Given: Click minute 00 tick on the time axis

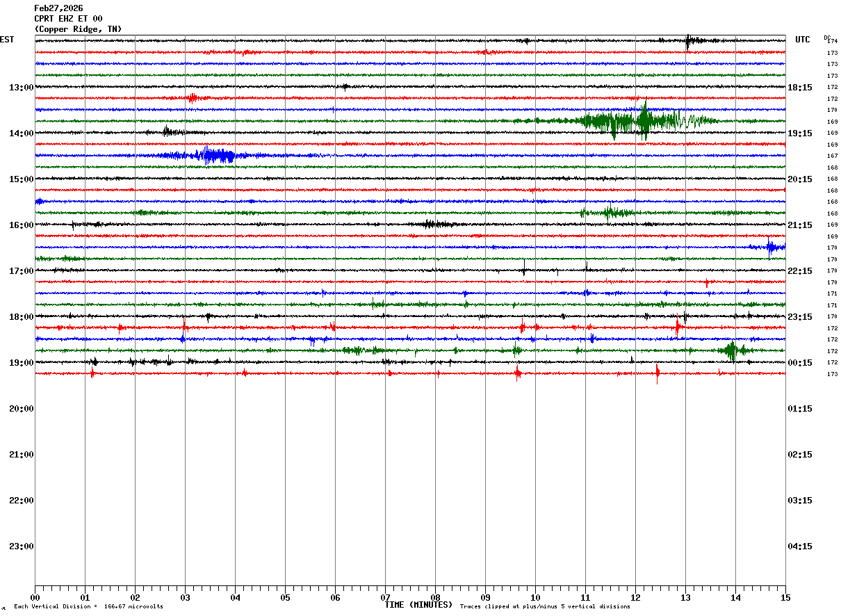Looking at the screenshot, I should [35, 598].
